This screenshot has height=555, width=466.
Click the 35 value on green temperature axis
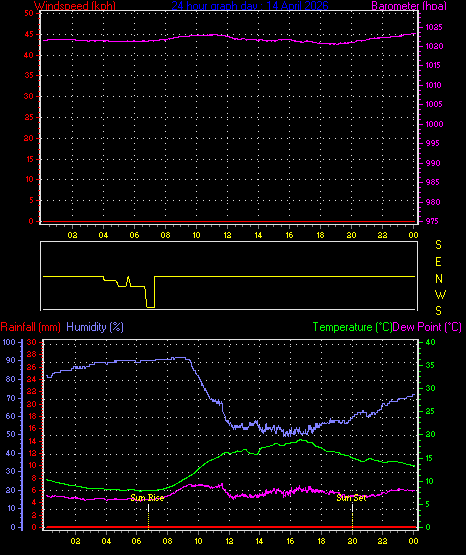pos(430,365)
